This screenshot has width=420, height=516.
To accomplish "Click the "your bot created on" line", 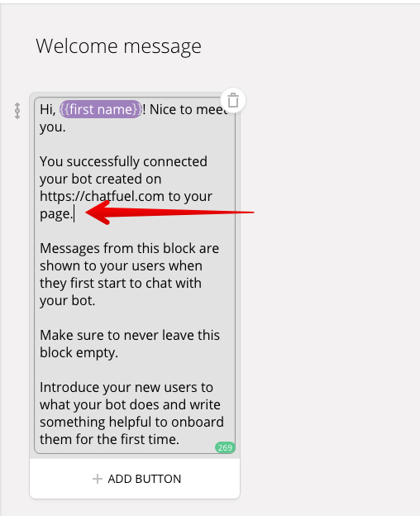I will 101,179.
